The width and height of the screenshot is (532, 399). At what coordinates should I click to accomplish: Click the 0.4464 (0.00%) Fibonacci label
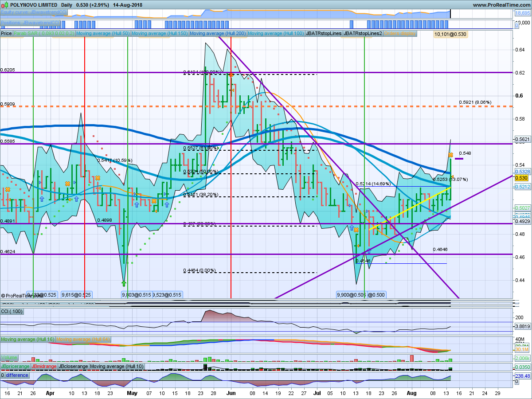(199, 270)
